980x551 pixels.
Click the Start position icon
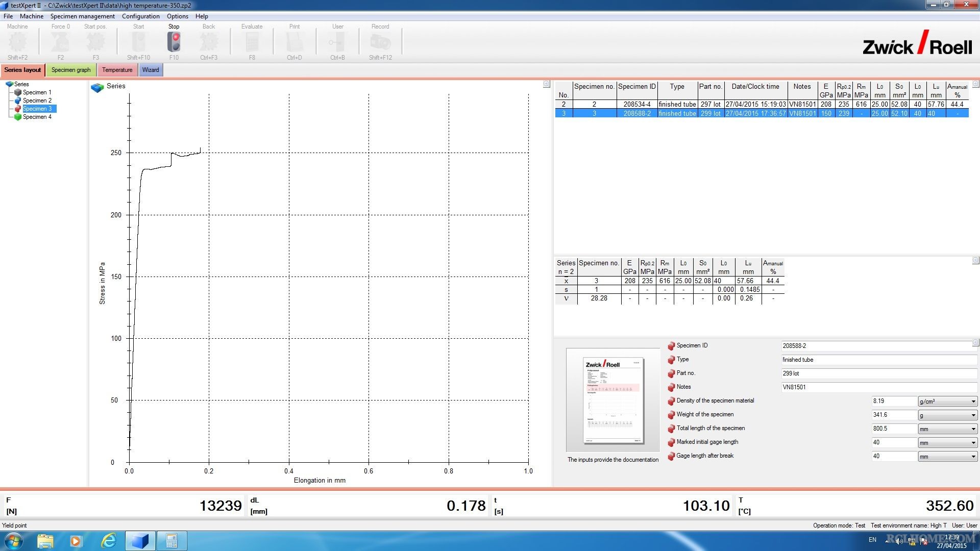95,42
